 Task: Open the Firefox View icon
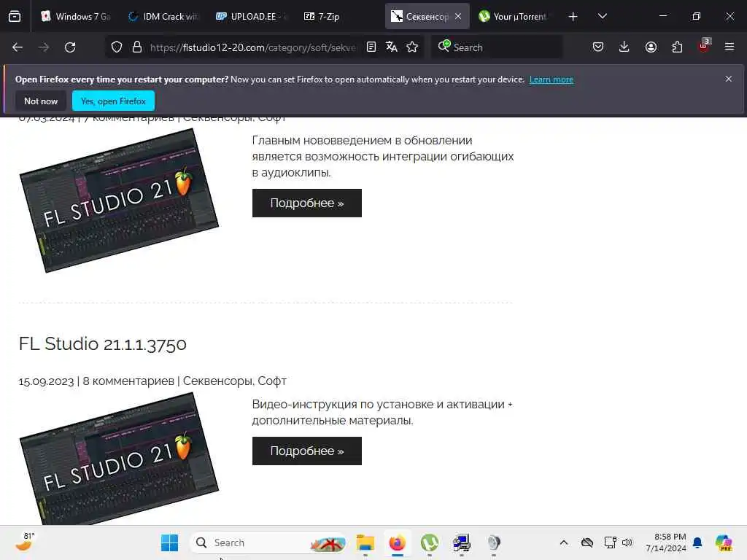[15, 16]
